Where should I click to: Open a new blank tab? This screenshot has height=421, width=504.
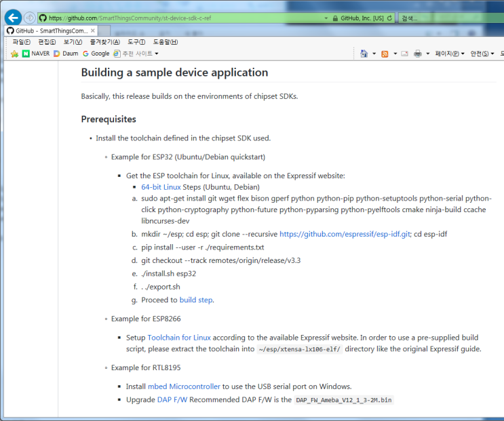click(x=104, y=31)
